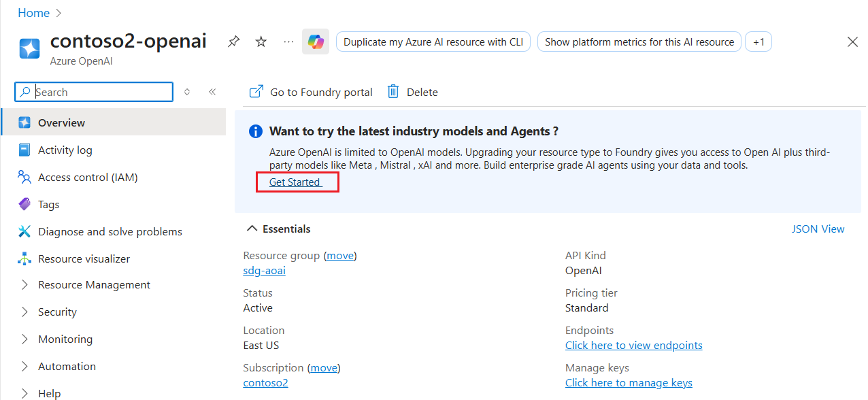The image size is (868, 400).
Task: Expand the Monitoring section
Action: (x=65, y=339)
